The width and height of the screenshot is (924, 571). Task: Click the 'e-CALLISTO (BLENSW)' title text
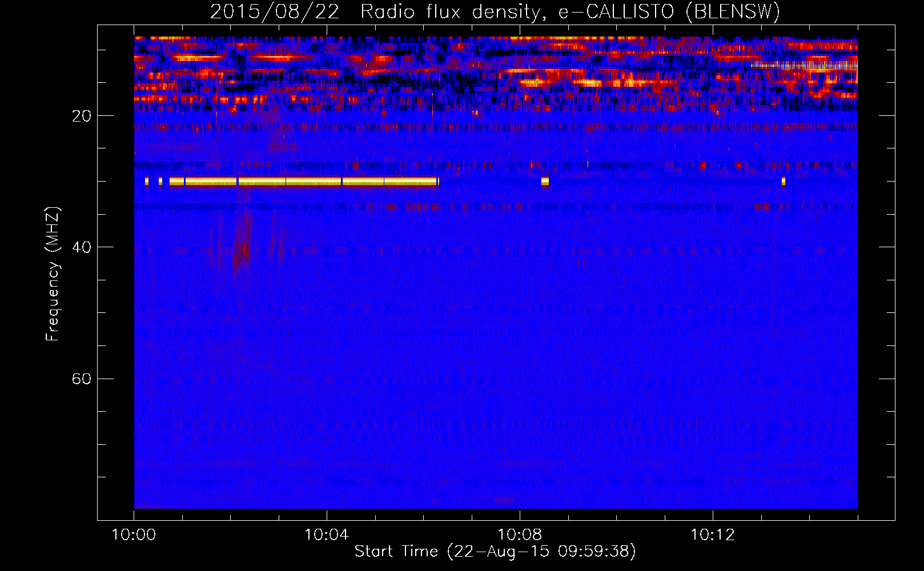pos(669,12)
